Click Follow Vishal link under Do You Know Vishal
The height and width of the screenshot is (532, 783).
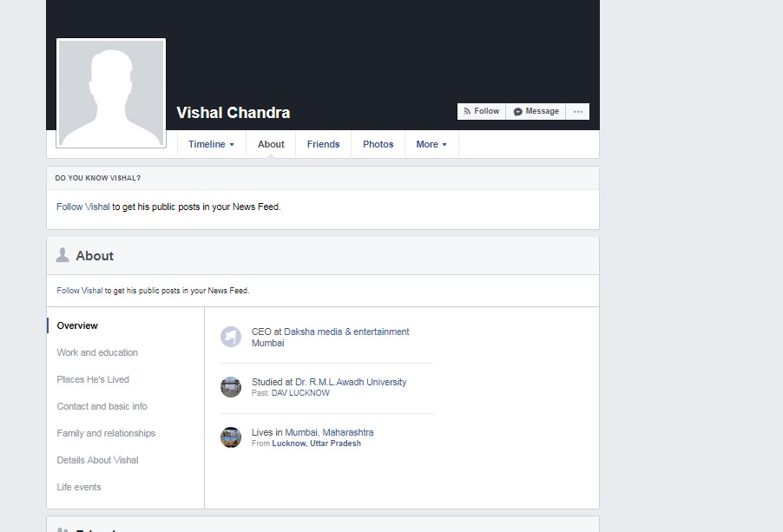(82, 207)
